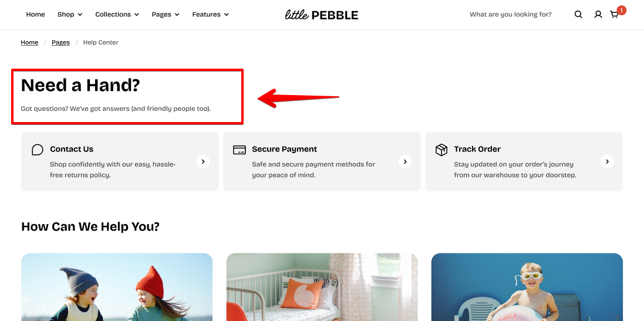
Task: Open the Pages dropdown in the navbar
Action: (166, 15)
